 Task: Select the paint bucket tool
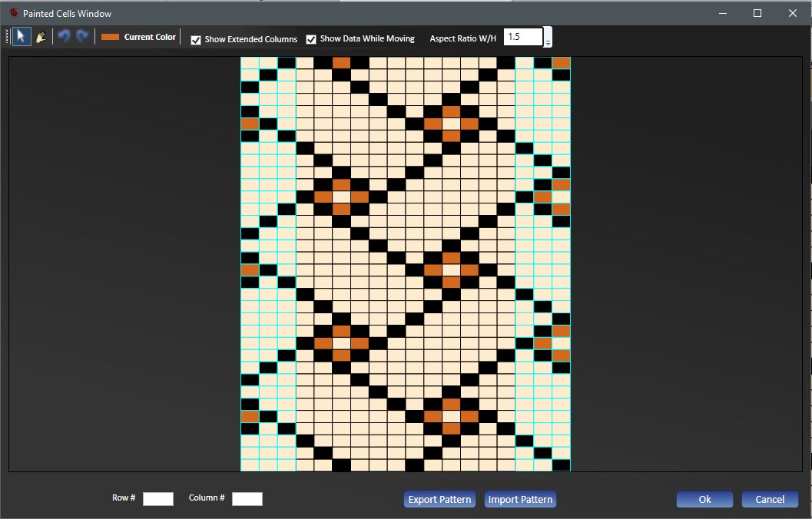tap(41, 37)
